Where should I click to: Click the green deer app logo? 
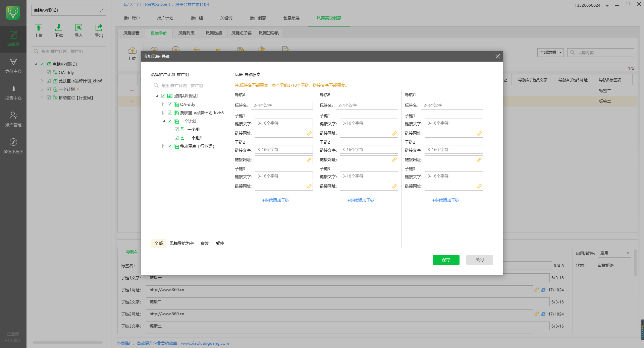13,13
